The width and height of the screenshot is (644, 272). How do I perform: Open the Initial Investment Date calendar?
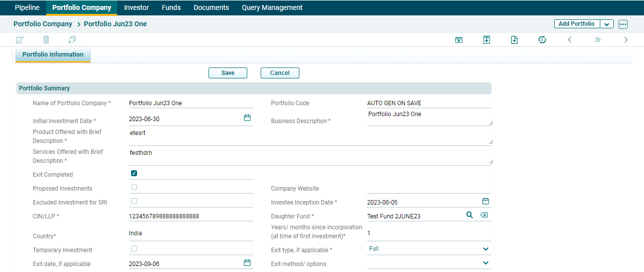click(x=247, y=118)
